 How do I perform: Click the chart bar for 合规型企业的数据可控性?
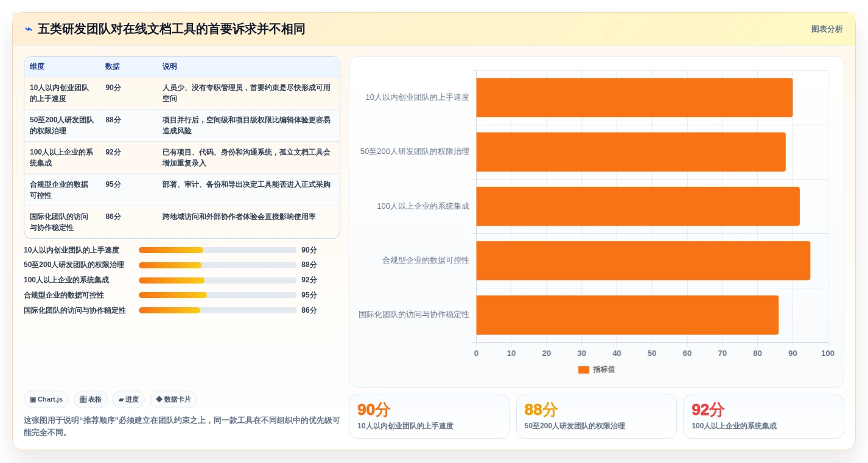point(643,260)
